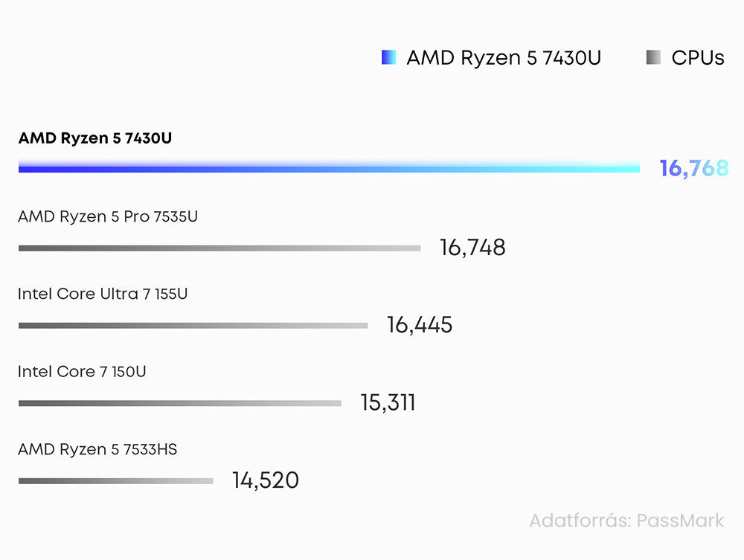Click the gray Ryzen 5 7533HS bar

[x=116, y=481]
